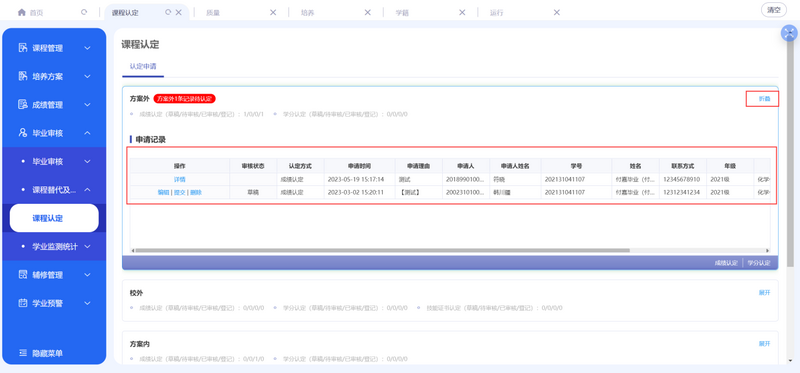800x373 pixels.
Task: Click the 培养方案 sidebar icon
Action: click(x=22, y=77)
